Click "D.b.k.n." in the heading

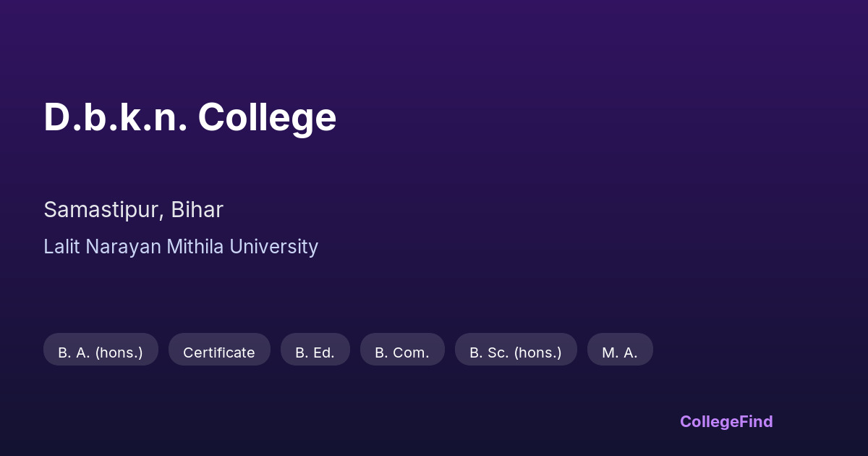(116, 117)
